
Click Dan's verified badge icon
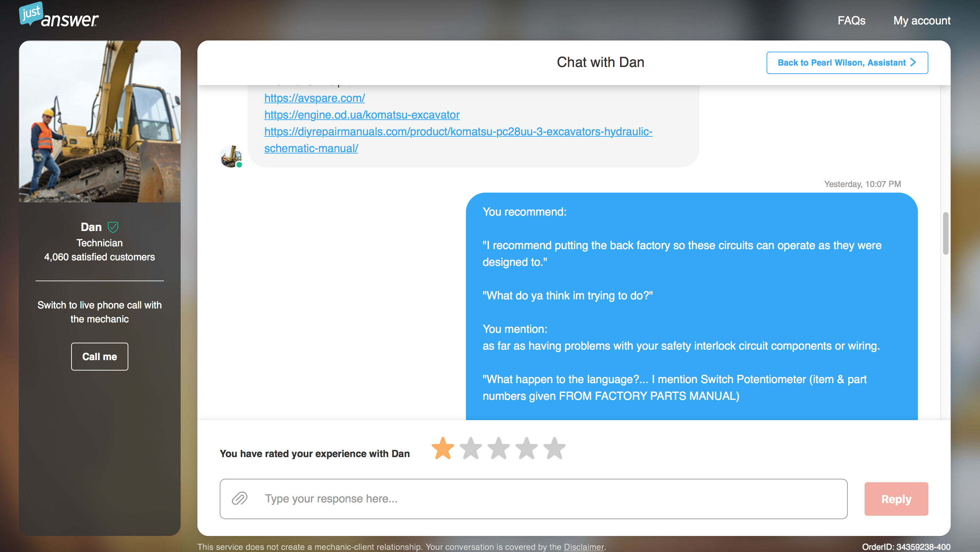coord(113,227)
